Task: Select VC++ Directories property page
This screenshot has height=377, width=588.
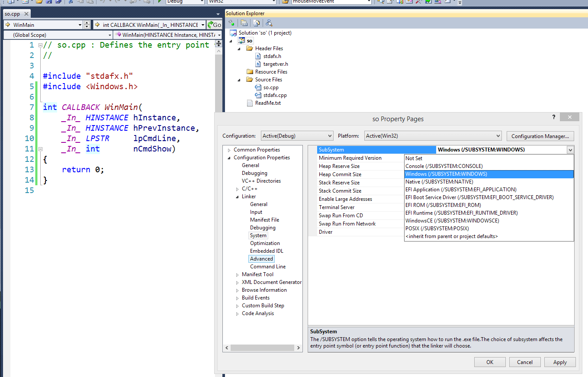Action: pyautogui.click(x=261, y=181)
